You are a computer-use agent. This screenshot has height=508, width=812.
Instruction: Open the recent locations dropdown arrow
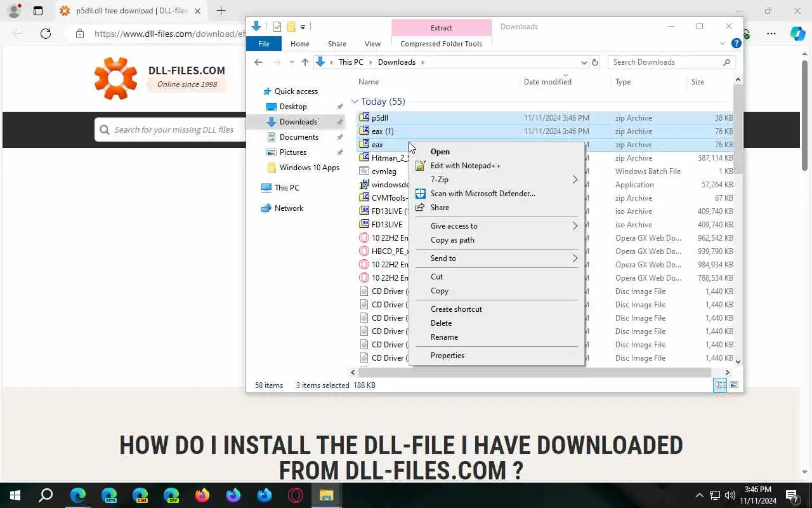(x=292, y=62)
